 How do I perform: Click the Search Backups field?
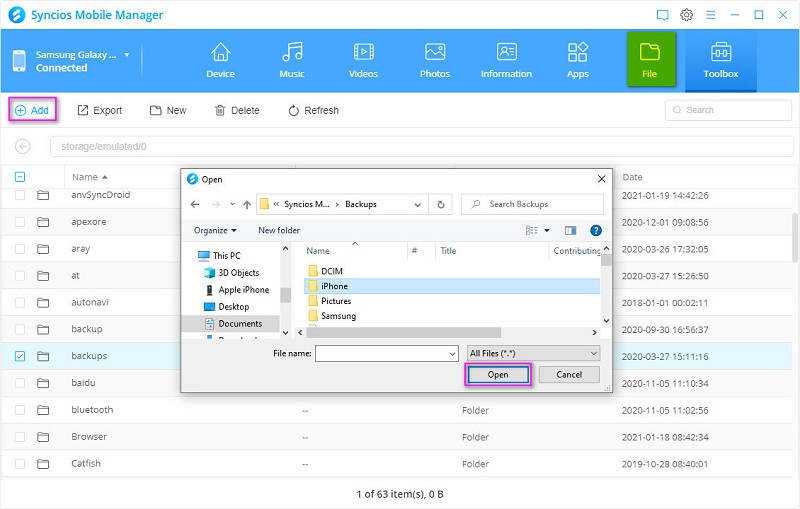click(532, 204)
